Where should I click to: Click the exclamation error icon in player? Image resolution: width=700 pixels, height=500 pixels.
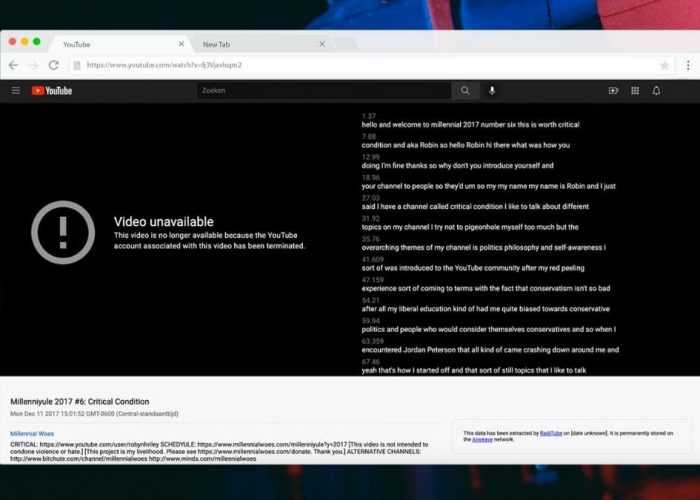[x=63, y=232]
